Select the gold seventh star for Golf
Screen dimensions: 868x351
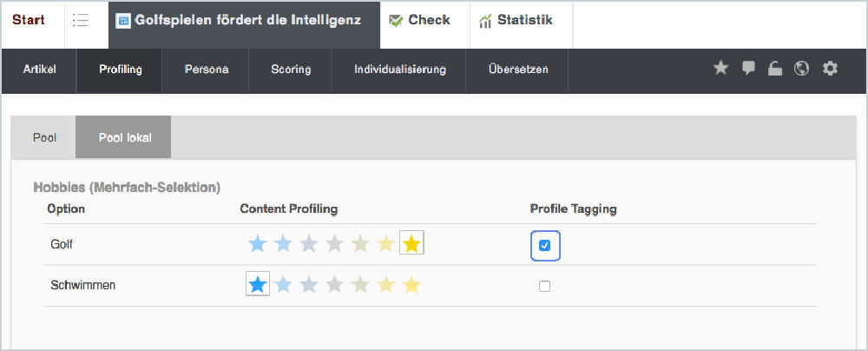point(411,245)
